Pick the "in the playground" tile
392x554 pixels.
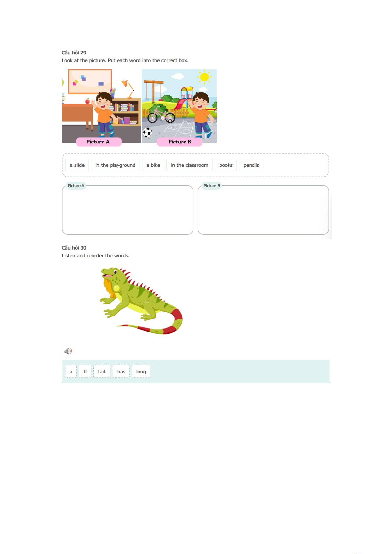[x=115, y=165]
